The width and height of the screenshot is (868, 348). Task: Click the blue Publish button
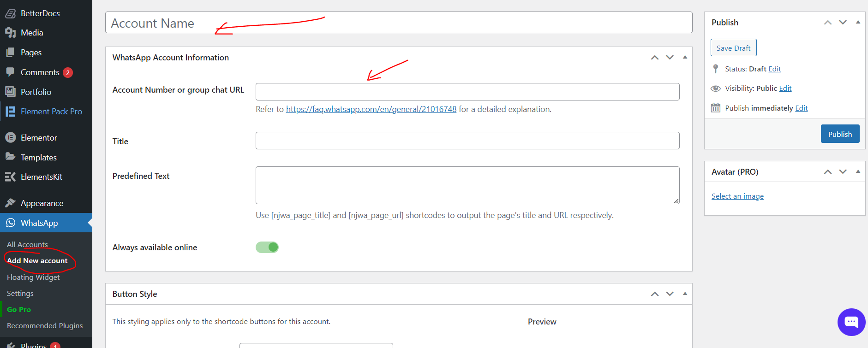pos(840,134)
